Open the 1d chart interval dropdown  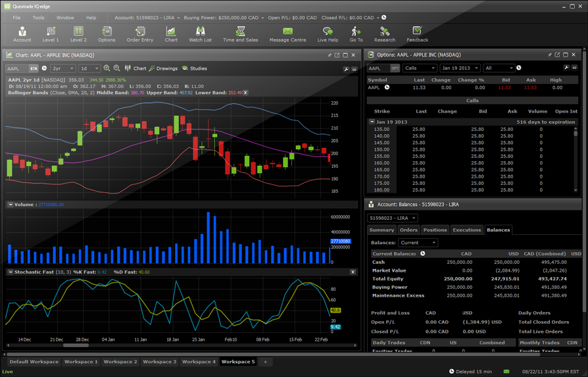pyautogui.click(x=89, y=68)
